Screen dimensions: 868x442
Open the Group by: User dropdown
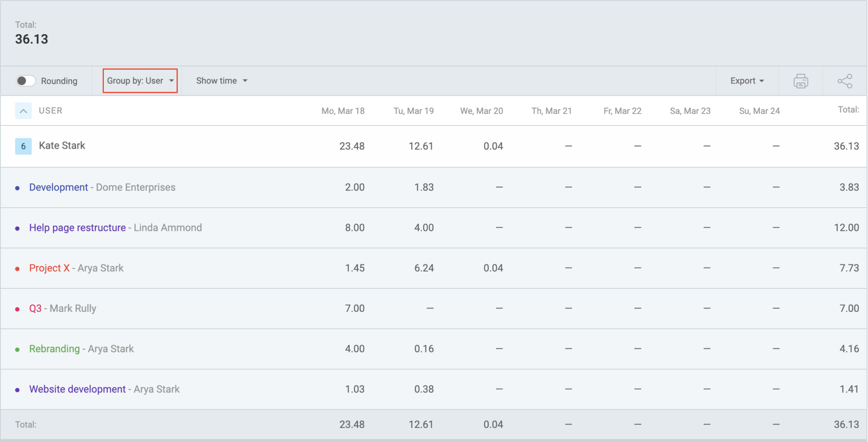point(140,81)
